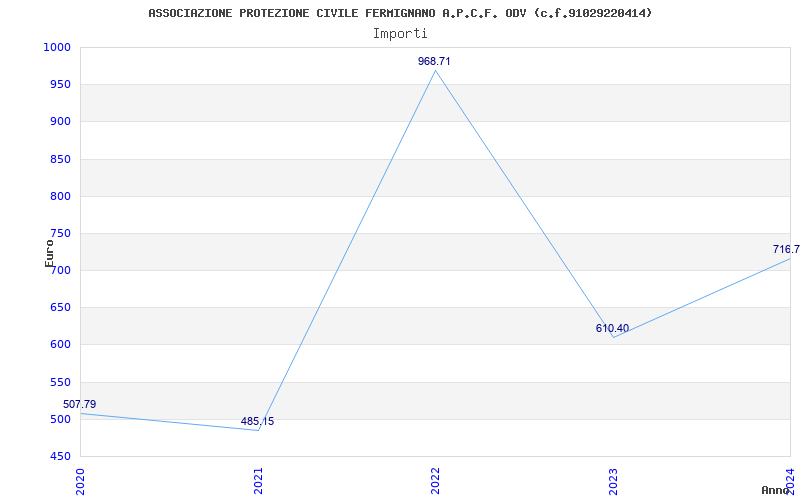This screenshot has height=500, width=800.
Task: Click the 2021 x-axis label
Action: tap(258, 481)
